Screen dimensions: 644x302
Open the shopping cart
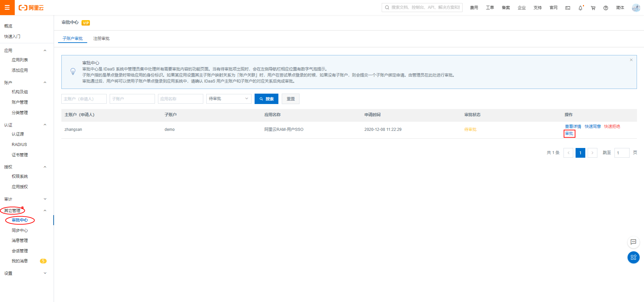pos(593,8)
